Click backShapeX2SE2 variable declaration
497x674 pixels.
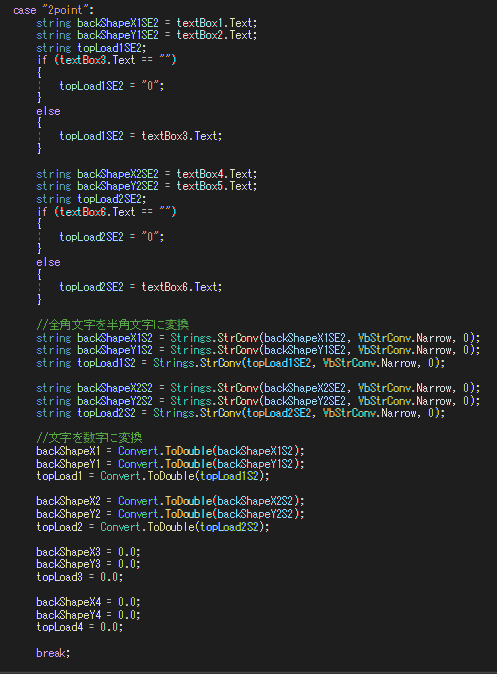(118, 174)
